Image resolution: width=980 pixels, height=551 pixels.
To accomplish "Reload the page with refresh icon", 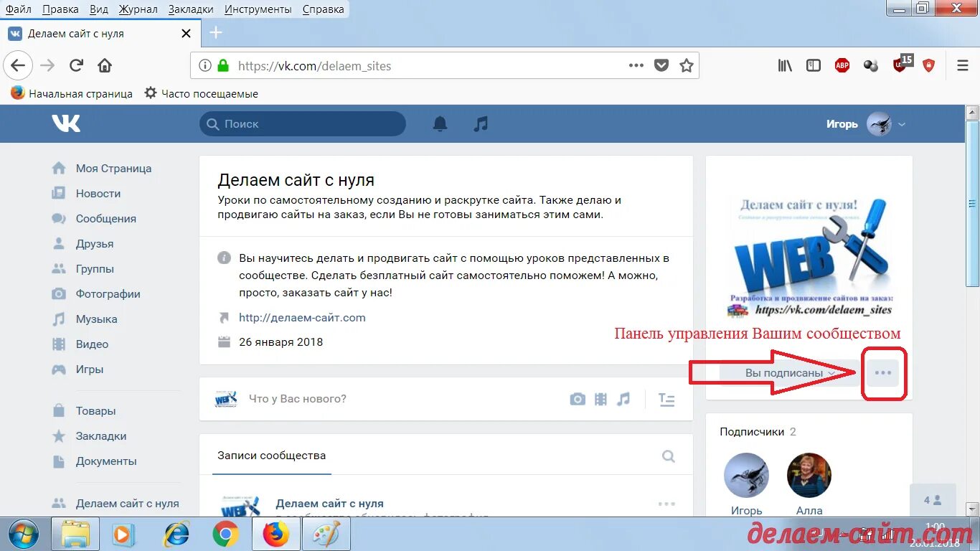I will tap(76, 66).
